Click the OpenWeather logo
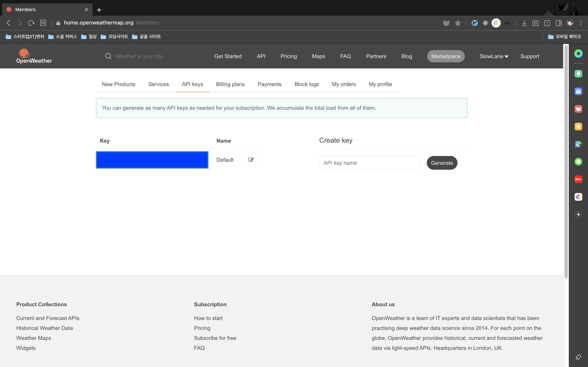The height and width of the screenshot is (367, 588). click(34, 56)
